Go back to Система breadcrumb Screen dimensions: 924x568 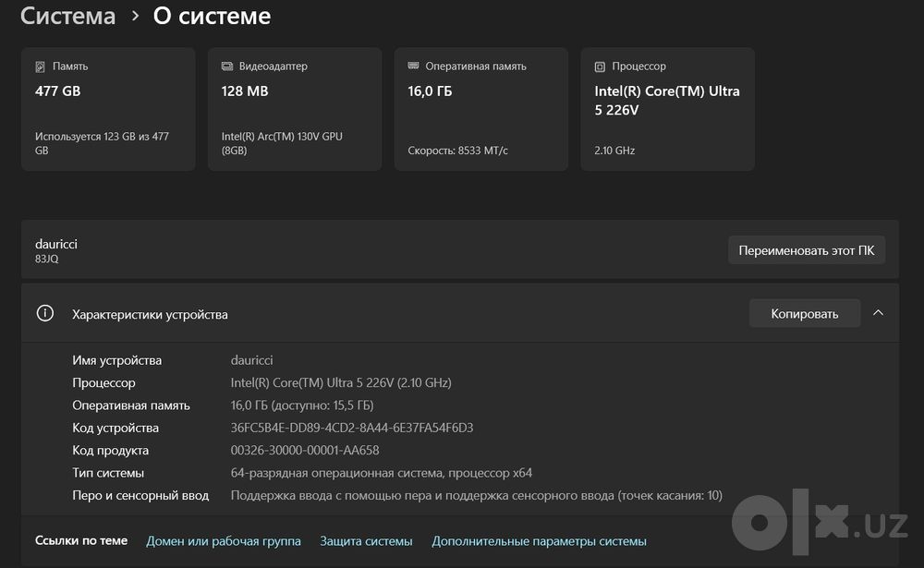tap(67, 16)
